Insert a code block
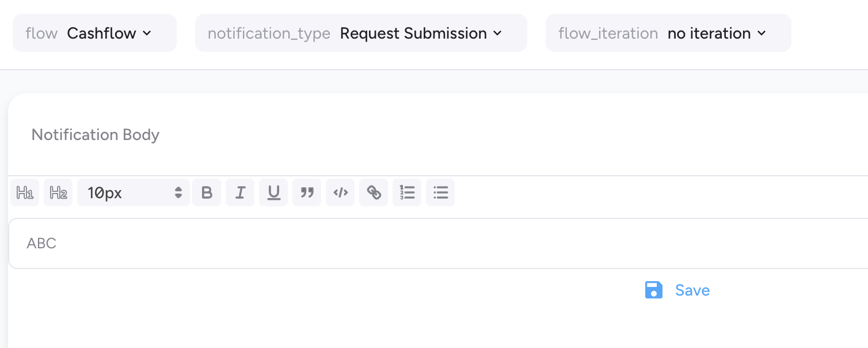 (340, 192)
